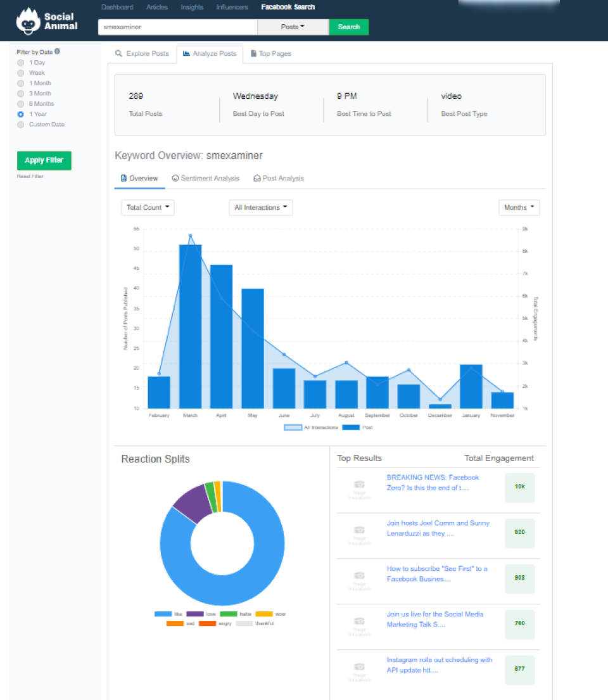Expand the All Interactions dropdown

click(260, 207)
